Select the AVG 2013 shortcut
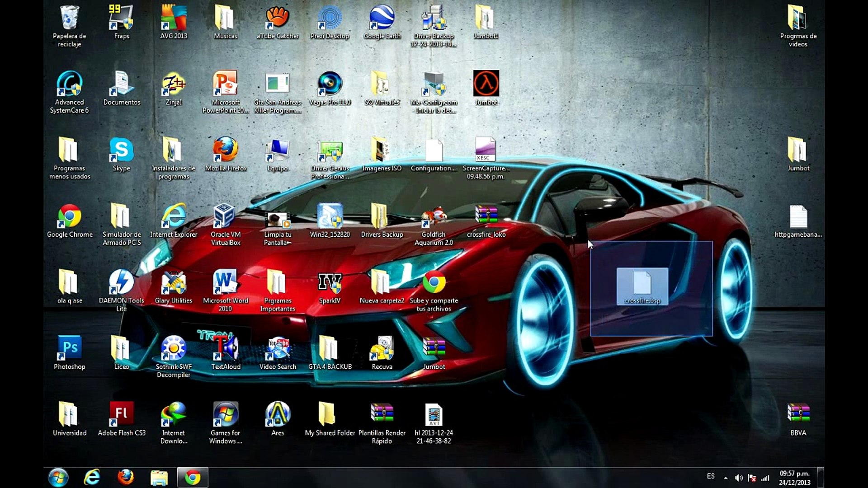 pyautogui.click(x=174, y=19)
